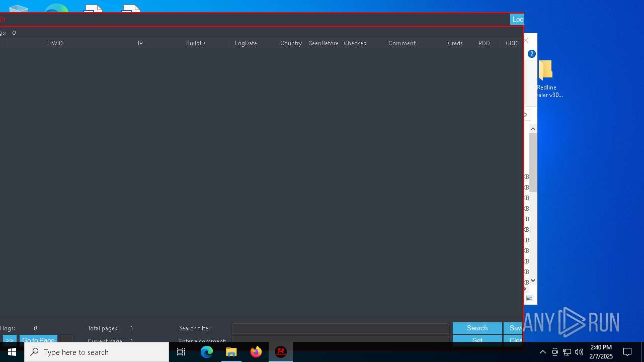Click the taskbar search box
Image resolution: width=644 pixels, height=362 pixels.
(x=97, y=352)
